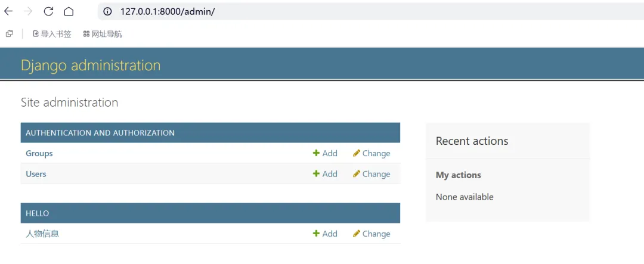Go to the browser home page
Viewport: 644px width, 264px height.
click(69, 11)
